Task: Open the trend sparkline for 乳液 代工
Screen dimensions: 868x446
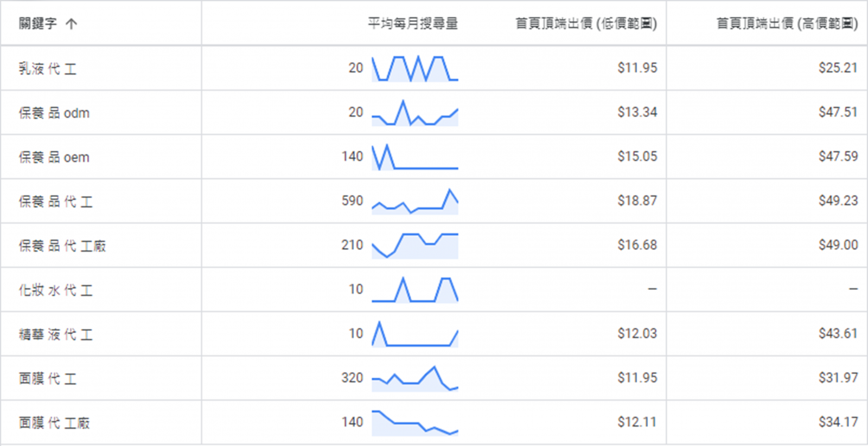Action: coord(414,68)
